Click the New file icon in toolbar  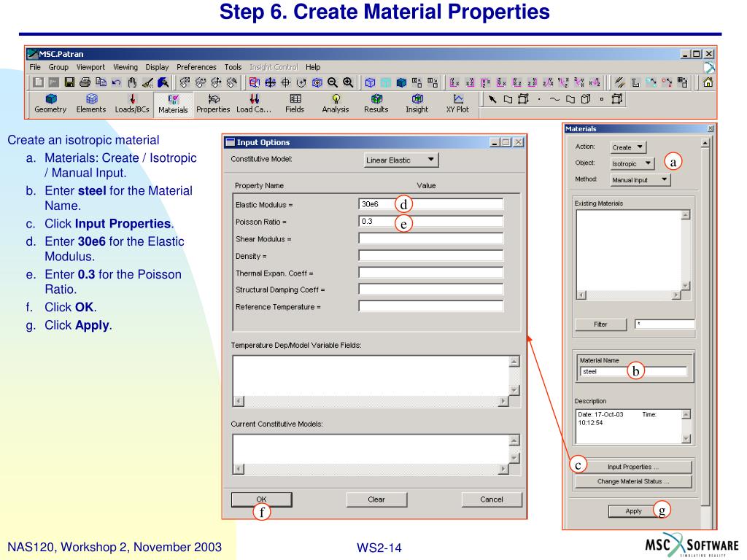pos(38,82)
